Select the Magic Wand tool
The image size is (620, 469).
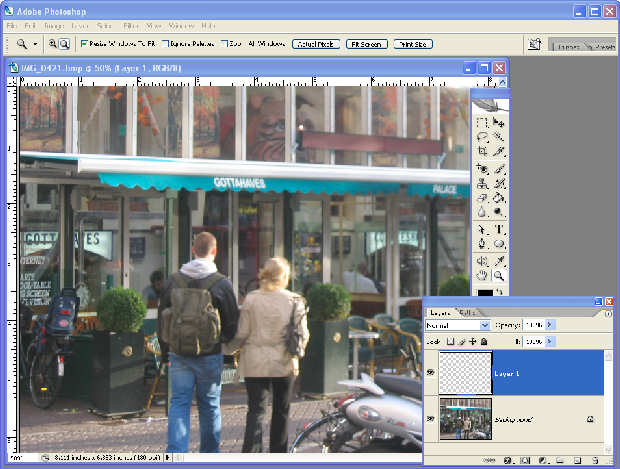click(498, 137)
